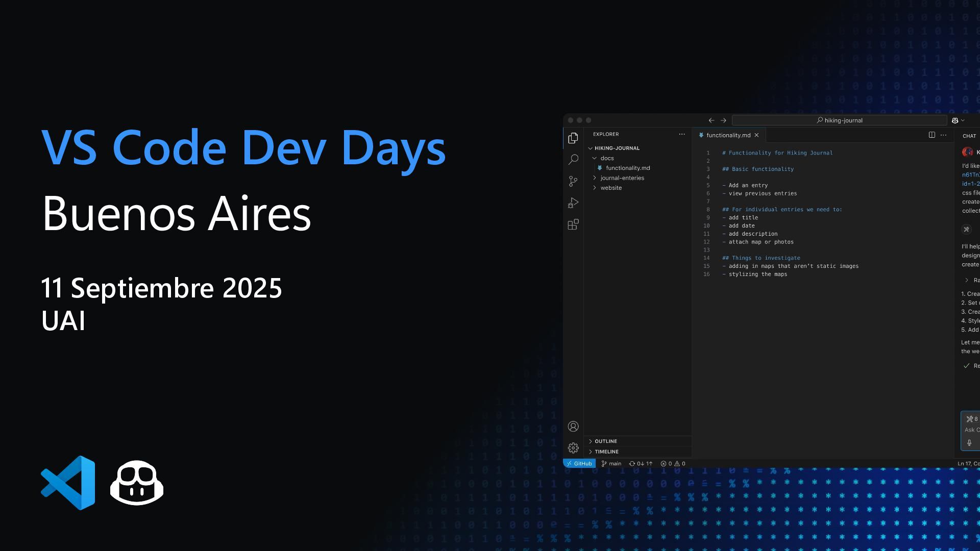Click the '- add date' line

pyautogui.click(x=738, y=226)
